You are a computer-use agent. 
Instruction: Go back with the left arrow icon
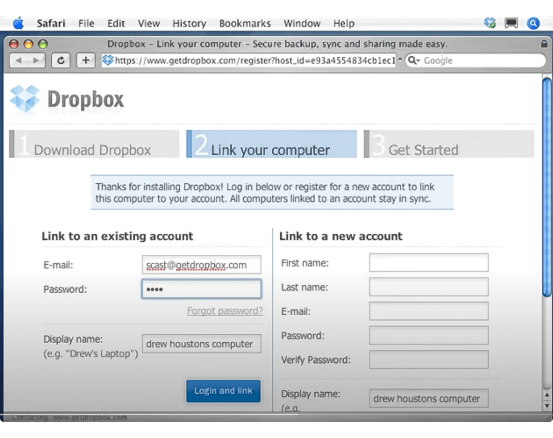[19, 61]
